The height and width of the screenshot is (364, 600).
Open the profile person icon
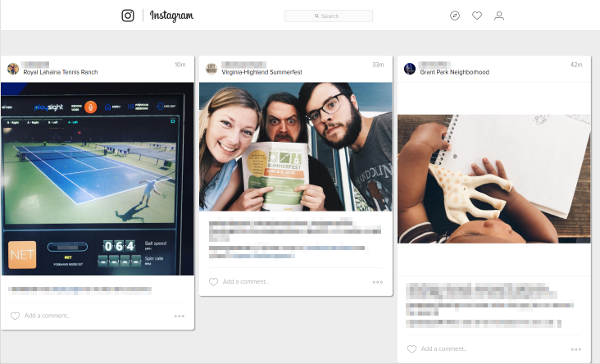click(x=499, y=16)
